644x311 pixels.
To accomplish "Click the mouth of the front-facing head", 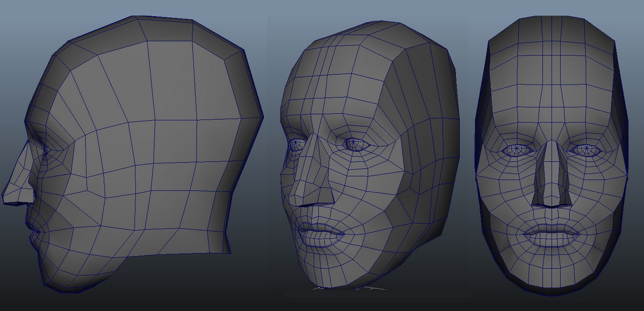I will [552, 235].
